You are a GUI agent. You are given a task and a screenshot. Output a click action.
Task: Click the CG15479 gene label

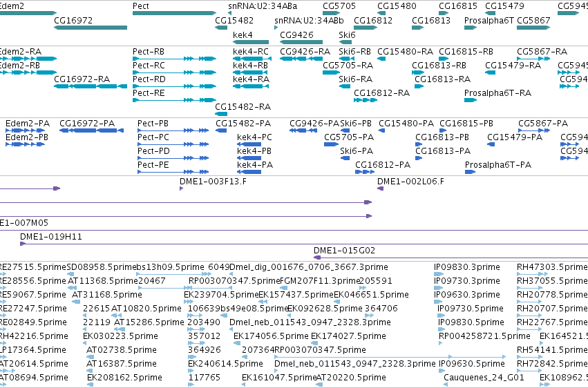coord(505,6)
